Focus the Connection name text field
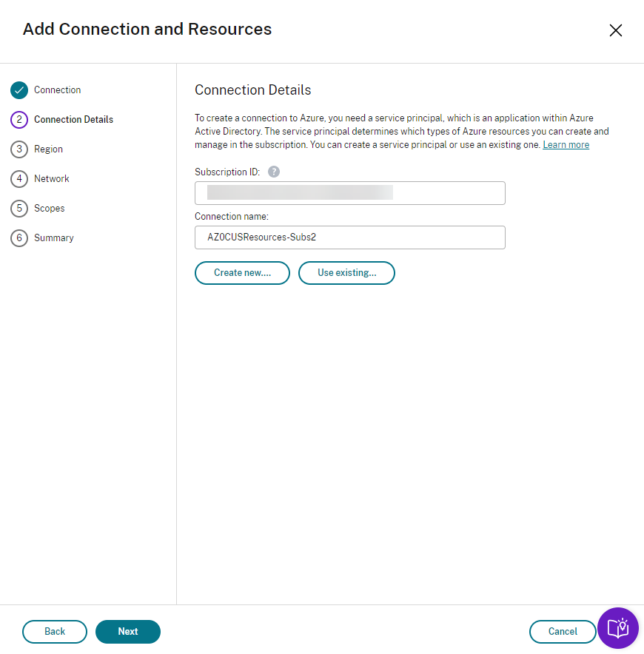 (x=349, y=237)
